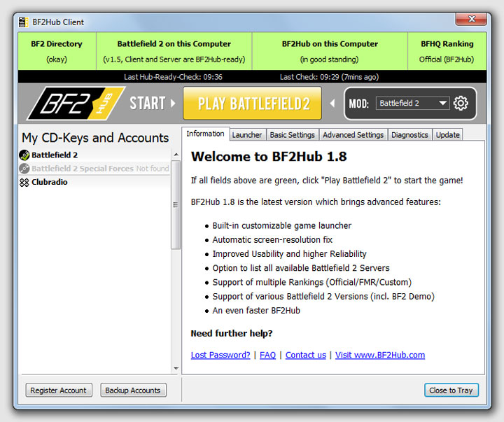This screenshot has width=504, height=422.
Task: Open the FAQ link
Action: click(x=267, y=355)
